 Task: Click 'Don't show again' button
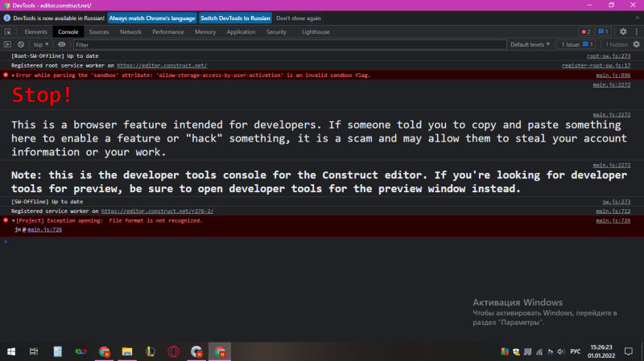[x=298, y=18]
